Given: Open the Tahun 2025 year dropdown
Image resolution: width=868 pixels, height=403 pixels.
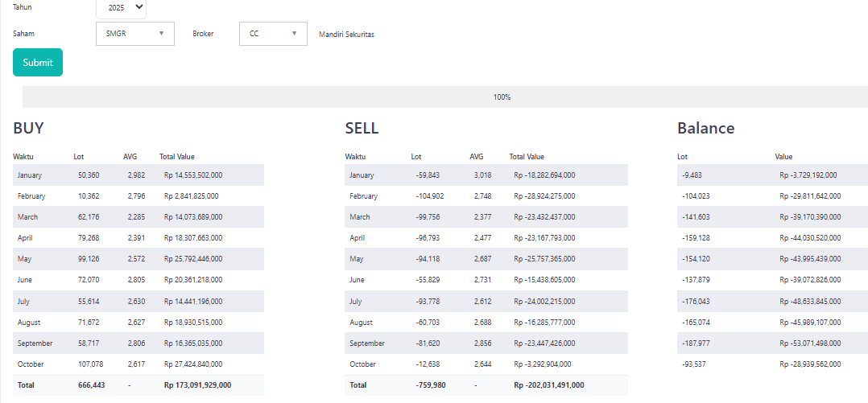Looking at the screenshot, I should (122, 7).
